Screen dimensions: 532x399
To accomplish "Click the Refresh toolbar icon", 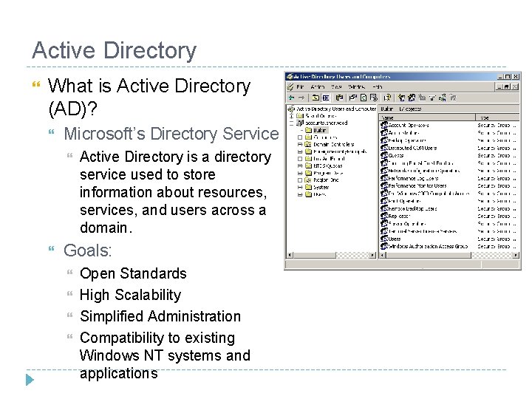I will pos(364,98).
